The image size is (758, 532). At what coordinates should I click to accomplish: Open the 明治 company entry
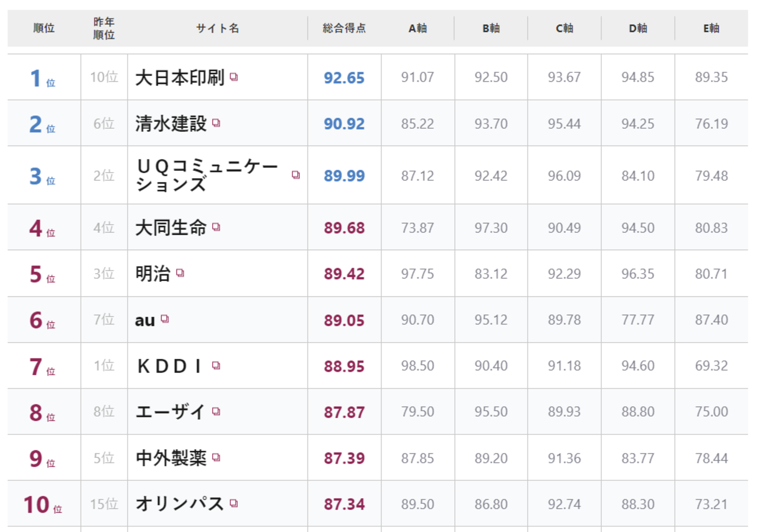click(152, 274)
